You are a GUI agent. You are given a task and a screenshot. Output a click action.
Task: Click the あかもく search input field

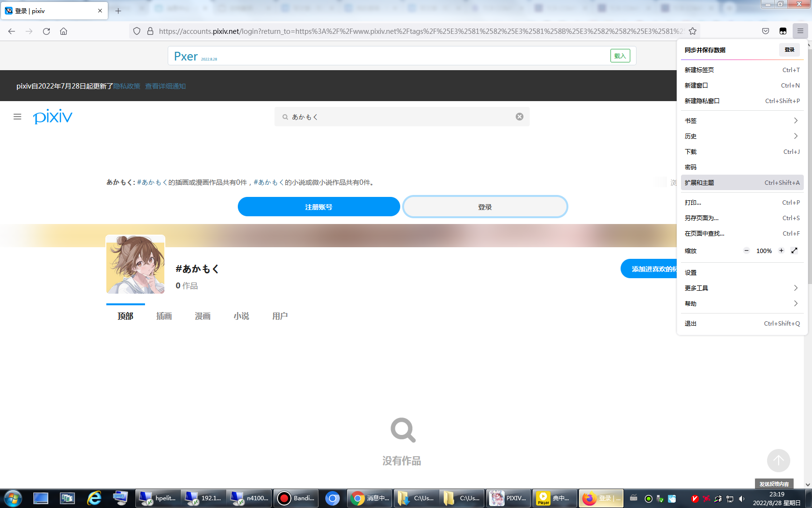point(401,116)
